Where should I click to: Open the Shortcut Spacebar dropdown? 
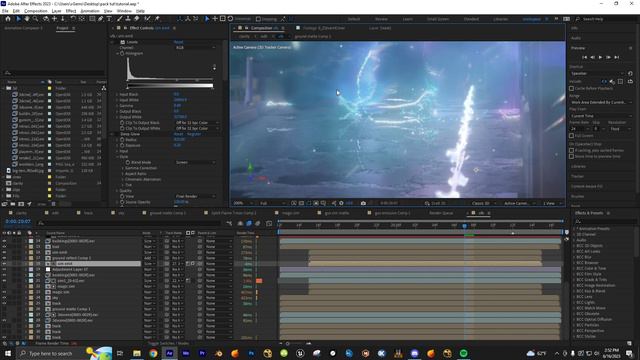click(598, 73)
